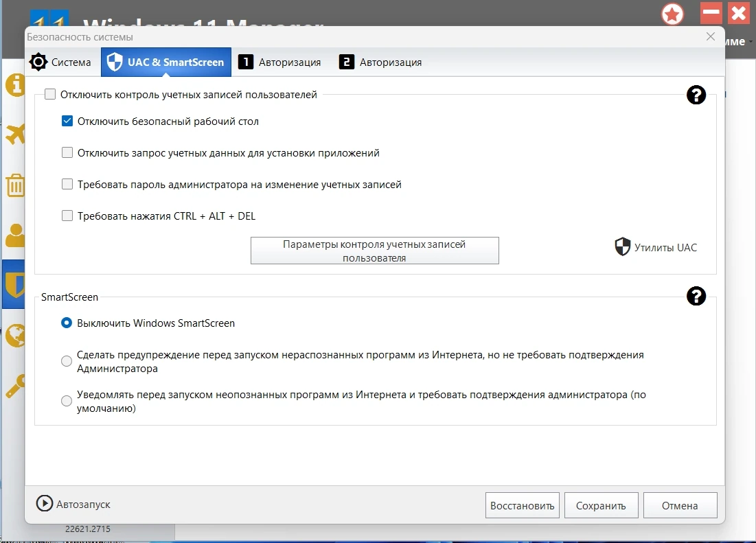Click the SmartScreen group label
Screen dimensions: 756x543
(69, 297)
